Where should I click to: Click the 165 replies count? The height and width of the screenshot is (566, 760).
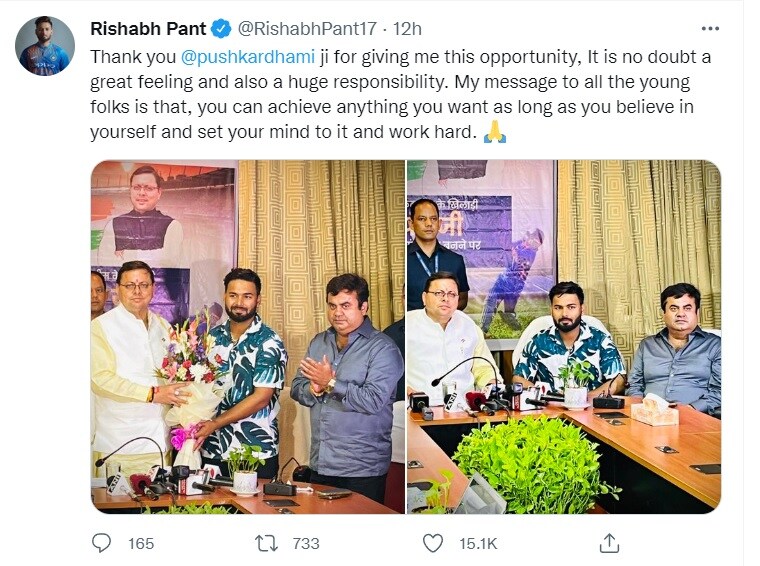(x=141, y=544)
